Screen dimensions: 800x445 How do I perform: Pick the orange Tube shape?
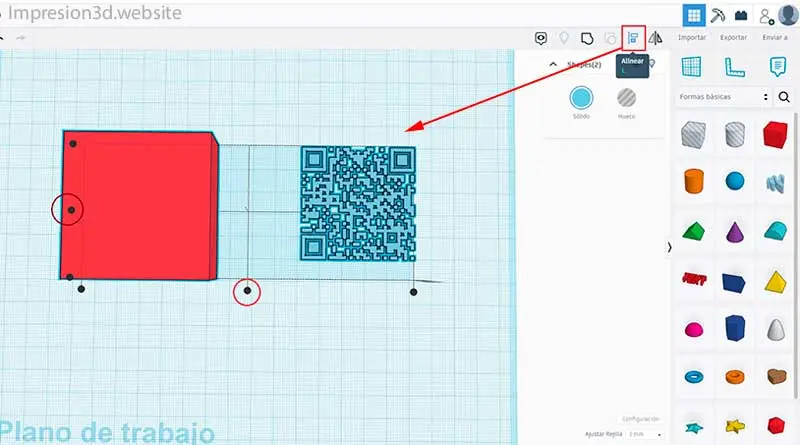pyautogui.click(x=735, y=377)
